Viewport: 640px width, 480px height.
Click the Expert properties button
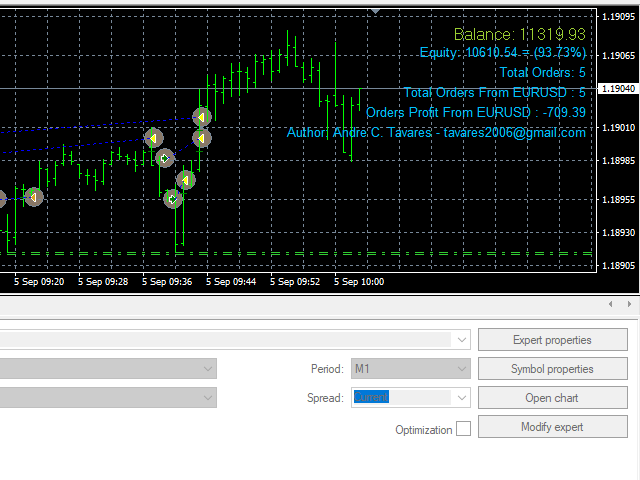click(552, 340)
